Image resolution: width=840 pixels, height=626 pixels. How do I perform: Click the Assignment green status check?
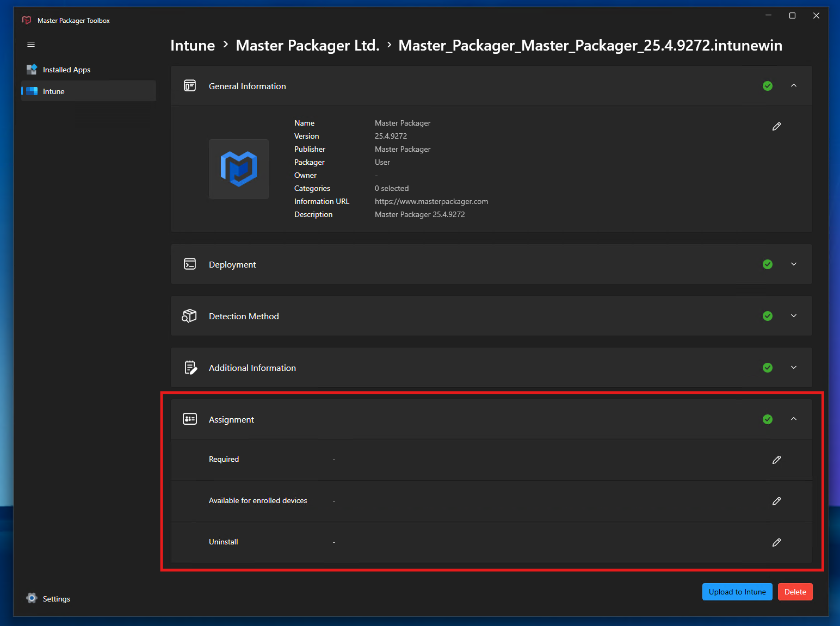tap(768, 419)
